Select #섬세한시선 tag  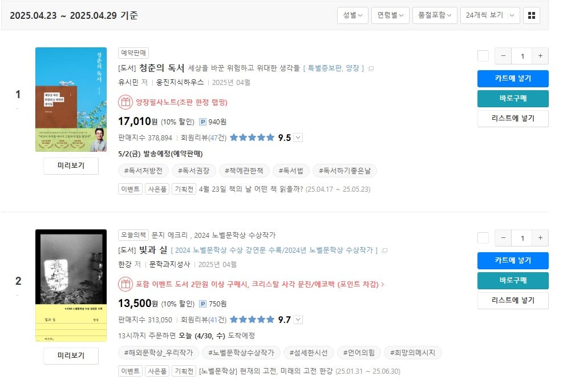pyautogui.click(x=309, y=353)
